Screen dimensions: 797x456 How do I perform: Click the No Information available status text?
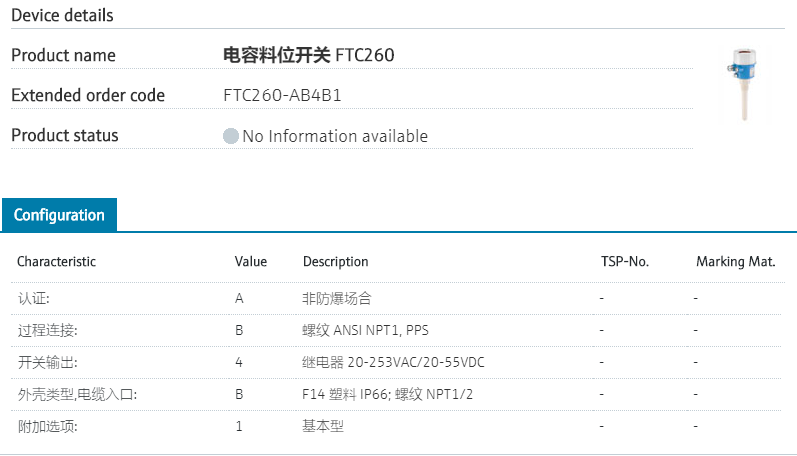335,136
